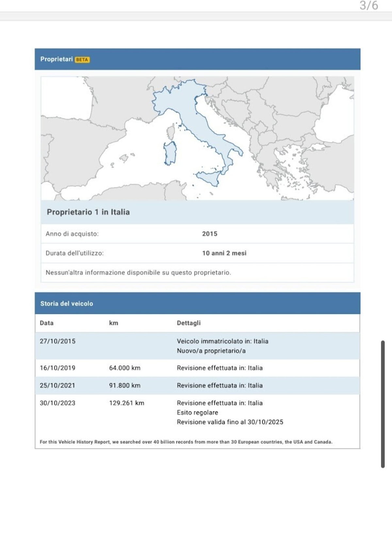Screen dimensions: 392x555
Task: Click Sicily island on the map
Action: 210,179
